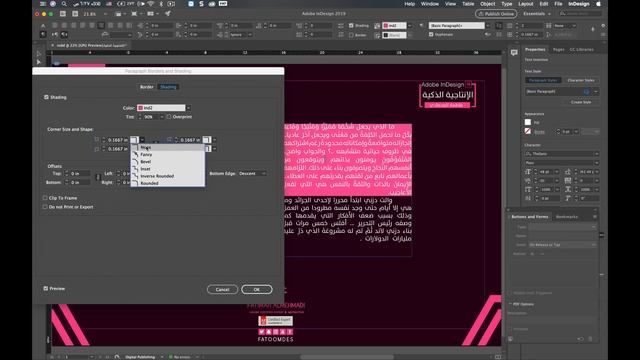640x360 pixels.
Task: Click the Stroke color swatch in Appearance
Action: (x=528, y=131)
